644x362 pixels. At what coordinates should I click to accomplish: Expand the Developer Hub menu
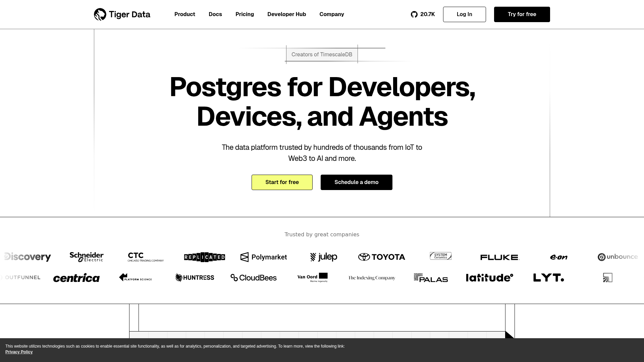click(x=286, y=14)
